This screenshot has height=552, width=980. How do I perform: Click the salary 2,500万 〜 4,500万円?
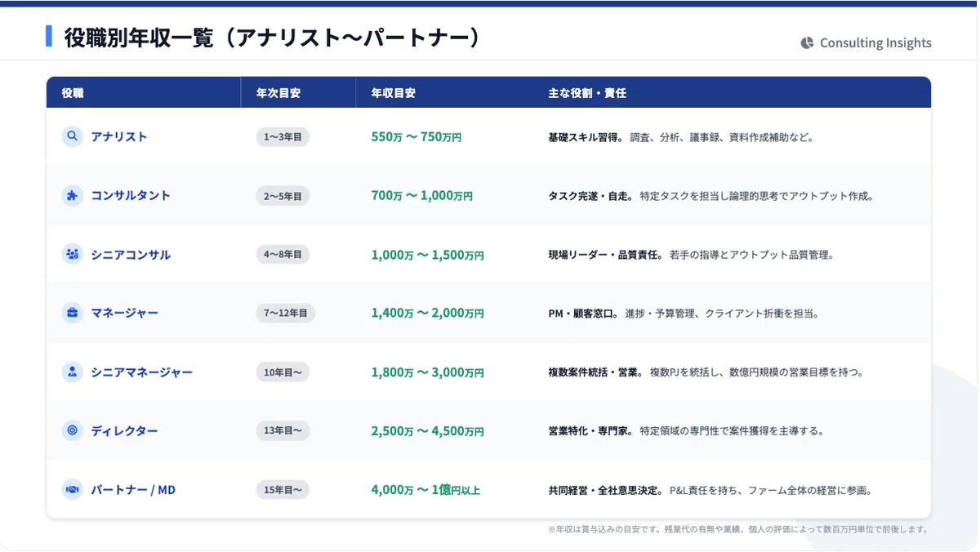pos(428,431)
